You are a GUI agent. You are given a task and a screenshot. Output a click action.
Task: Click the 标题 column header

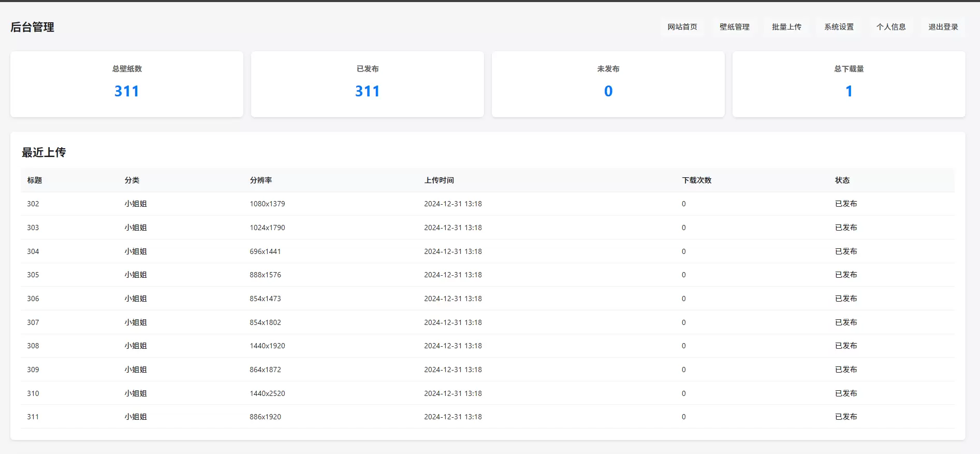(x=35, y=180)
